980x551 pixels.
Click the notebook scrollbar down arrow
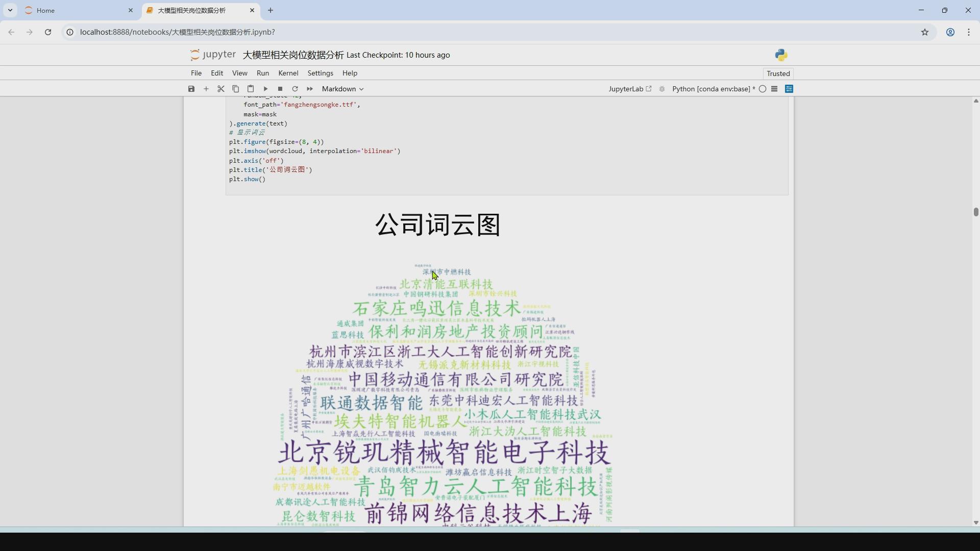coord(975,523)
